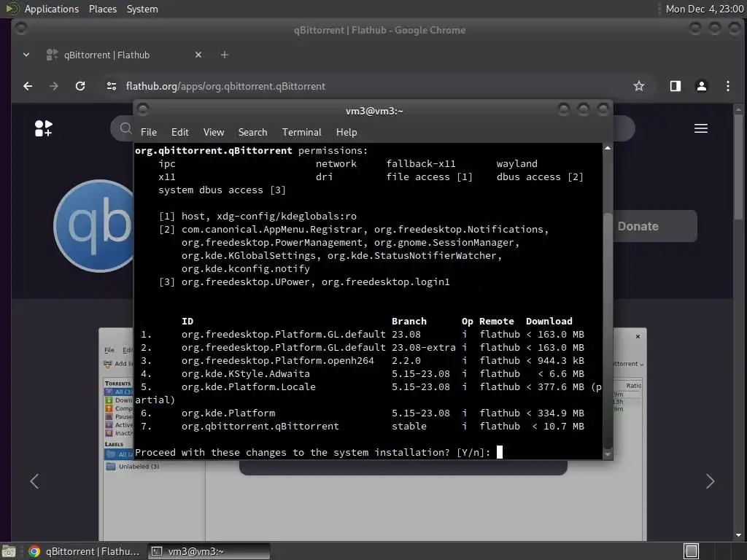Open the Terminal menu
The height and width of the screenshot is (560, 747).
coord(301,133)
